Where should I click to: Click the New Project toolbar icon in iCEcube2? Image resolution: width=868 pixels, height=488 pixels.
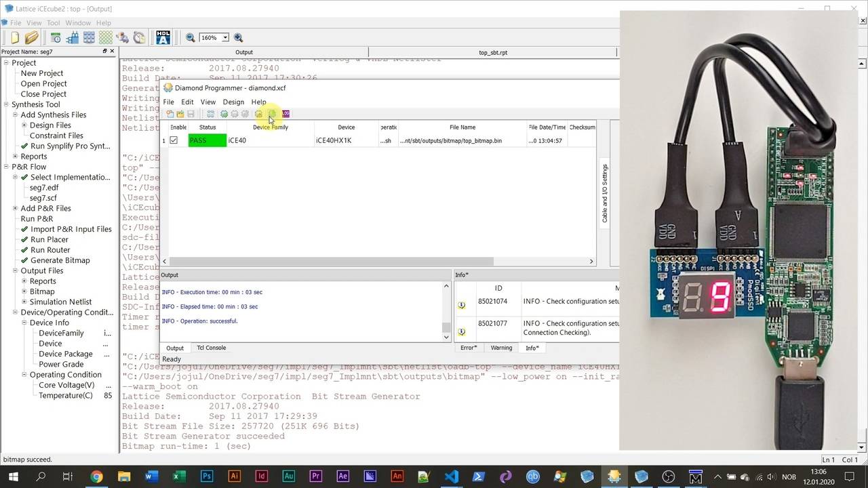(14, 38)
